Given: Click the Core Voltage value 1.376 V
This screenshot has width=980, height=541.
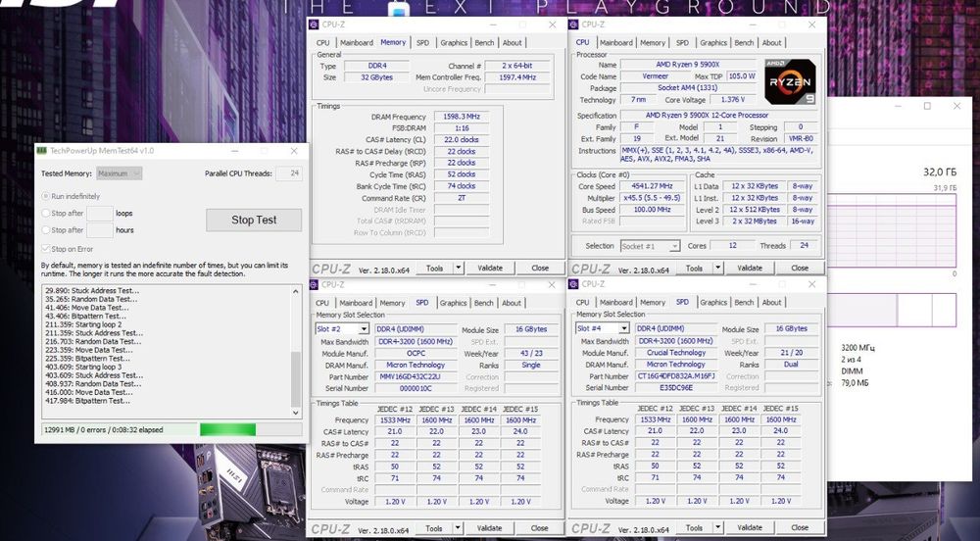Looking at the screenshot, I should (x=732, y=99).
